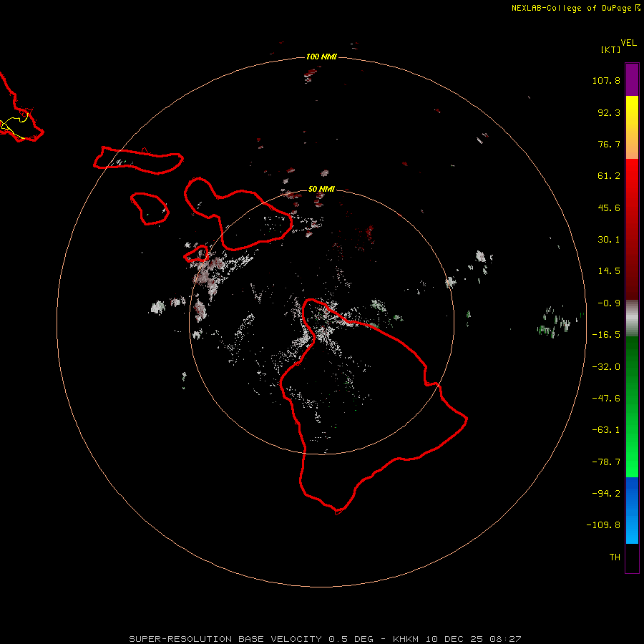This screenshot has height=644, width=644.
Task: Click the -32.0 legend value
Action: (x=606, y=367)
